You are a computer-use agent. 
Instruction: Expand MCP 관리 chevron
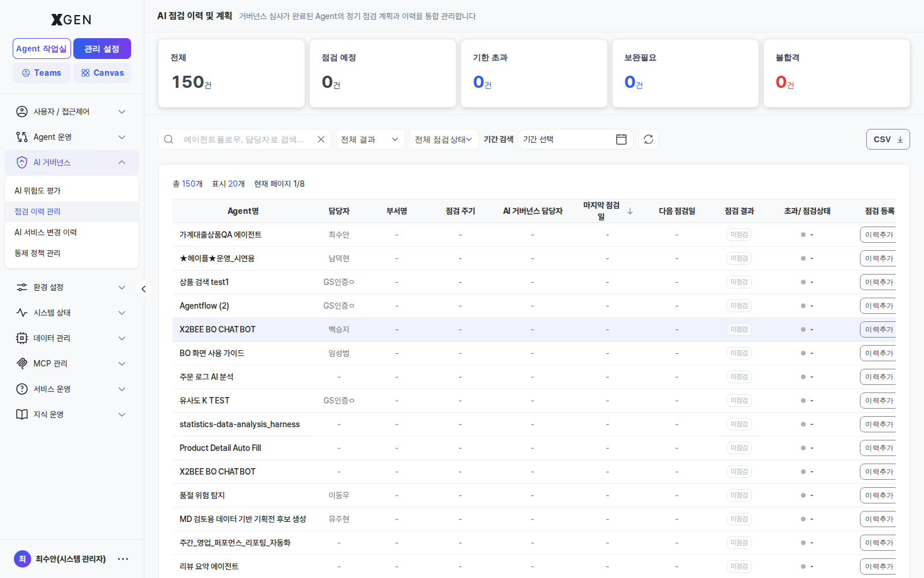coord(122,364)
